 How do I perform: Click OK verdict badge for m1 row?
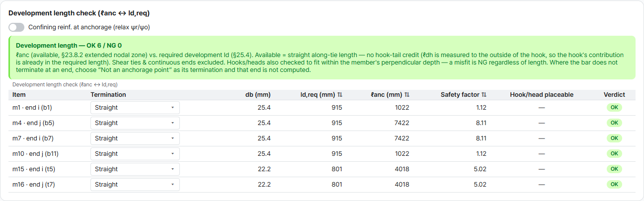tap(614, 108)
